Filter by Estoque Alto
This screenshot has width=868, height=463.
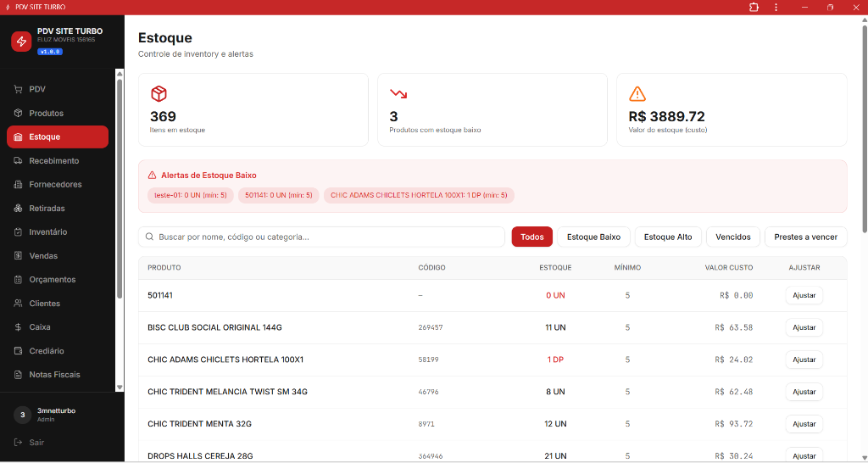point(668,237)
